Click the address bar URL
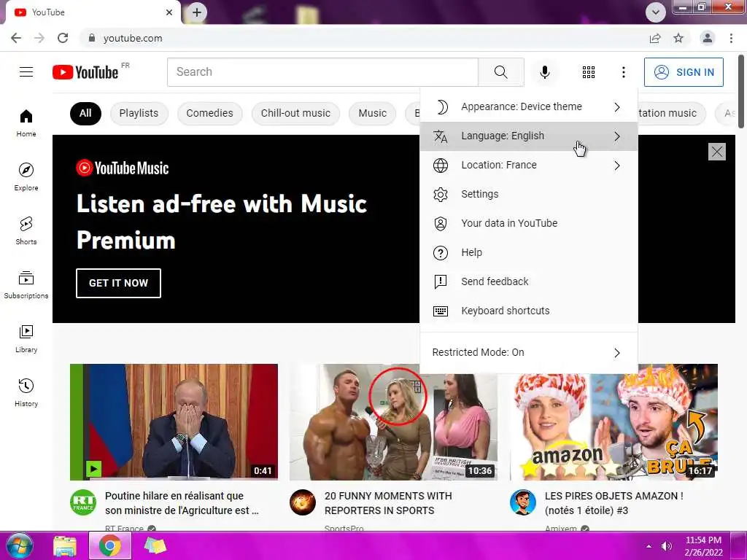Image resolution: width=747 pixels, height=560 pixels. click(133, 38)
